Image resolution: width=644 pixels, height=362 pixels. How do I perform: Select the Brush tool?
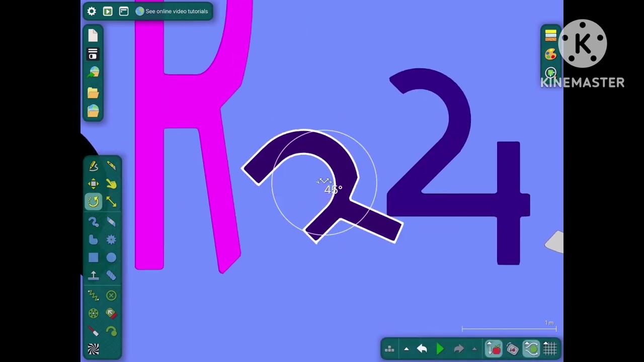94,222
